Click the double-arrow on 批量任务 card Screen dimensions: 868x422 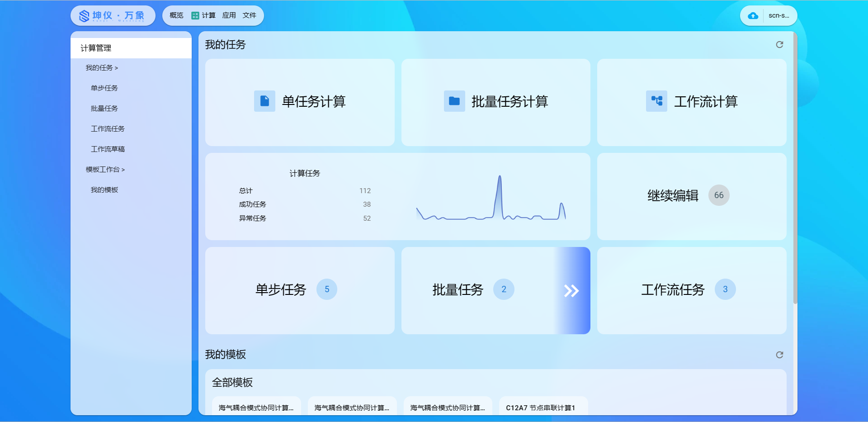571,291
